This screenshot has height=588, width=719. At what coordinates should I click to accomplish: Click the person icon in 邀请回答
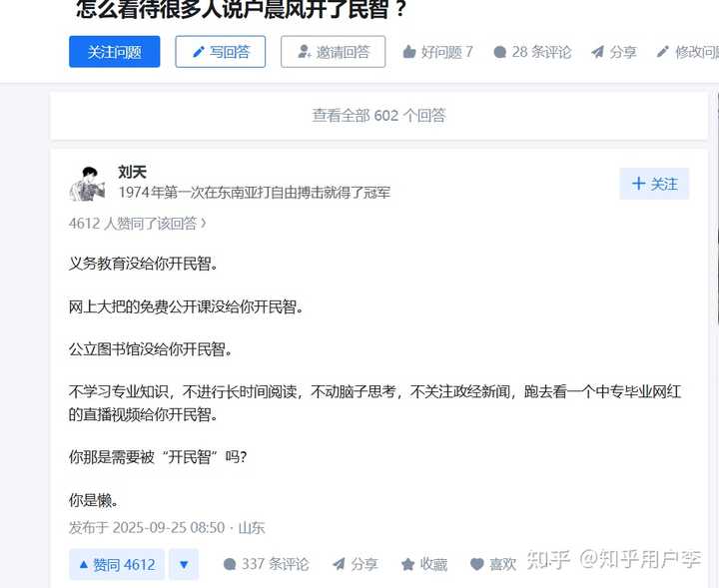[x=304, y=52]
